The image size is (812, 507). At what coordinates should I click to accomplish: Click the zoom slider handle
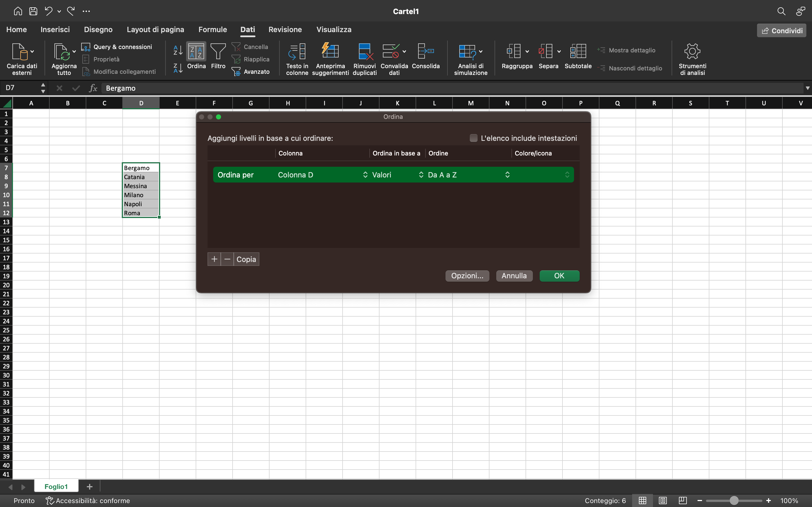(x=734, y=501)
